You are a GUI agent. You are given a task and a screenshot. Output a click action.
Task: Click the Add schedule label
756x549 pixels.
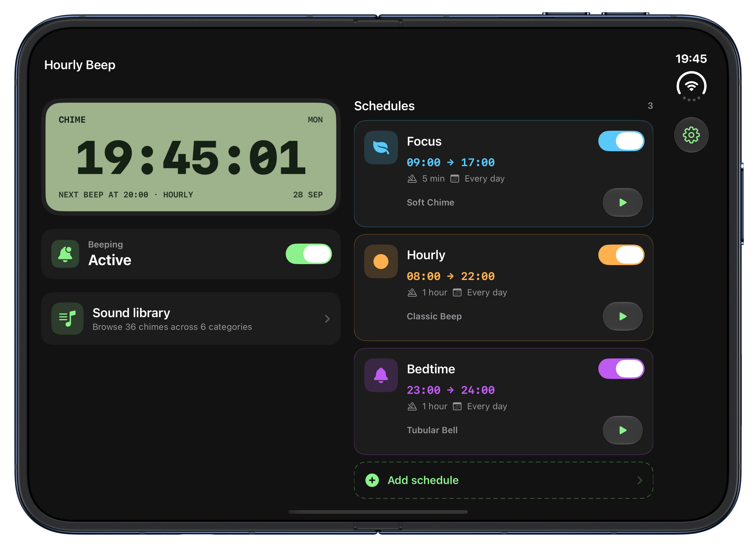pos(423,480)
